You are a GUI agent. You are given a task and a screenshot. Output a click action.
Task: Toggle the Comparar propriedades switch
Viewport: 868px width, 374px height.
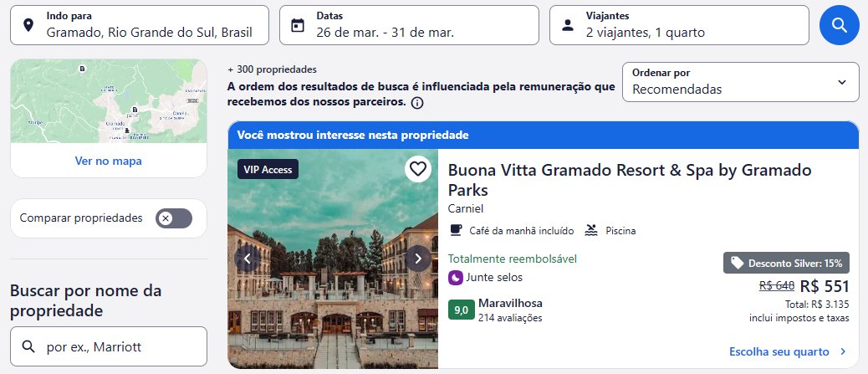tap(174, 218)
